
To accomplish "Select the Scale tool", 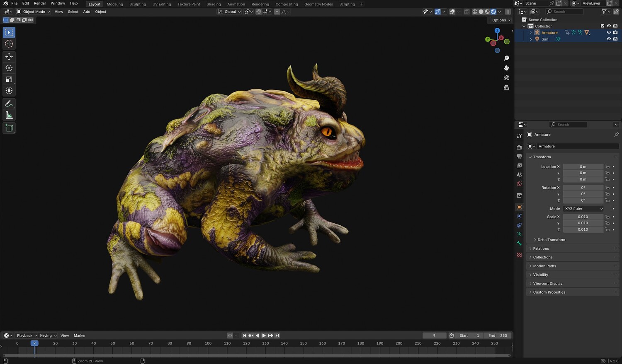I will (9, 80).
